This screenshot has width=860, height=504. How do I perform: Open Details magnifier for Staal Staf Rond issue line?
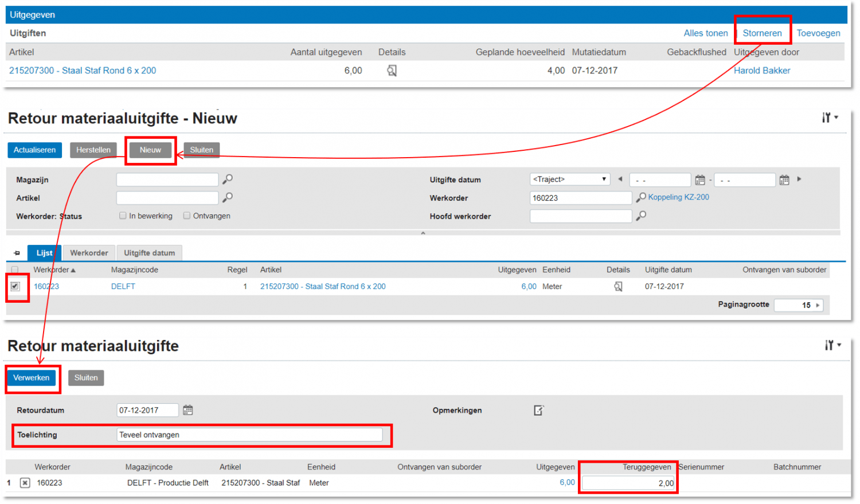point(392,71)
